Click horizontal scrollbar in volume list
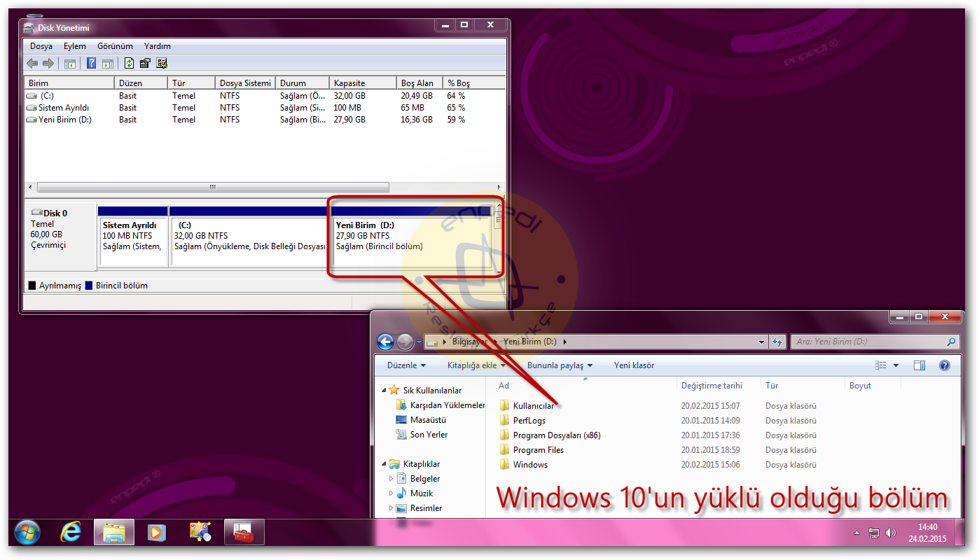Image resolution: width=979 pixels, height=560 pixels. [x=213, y=188]
